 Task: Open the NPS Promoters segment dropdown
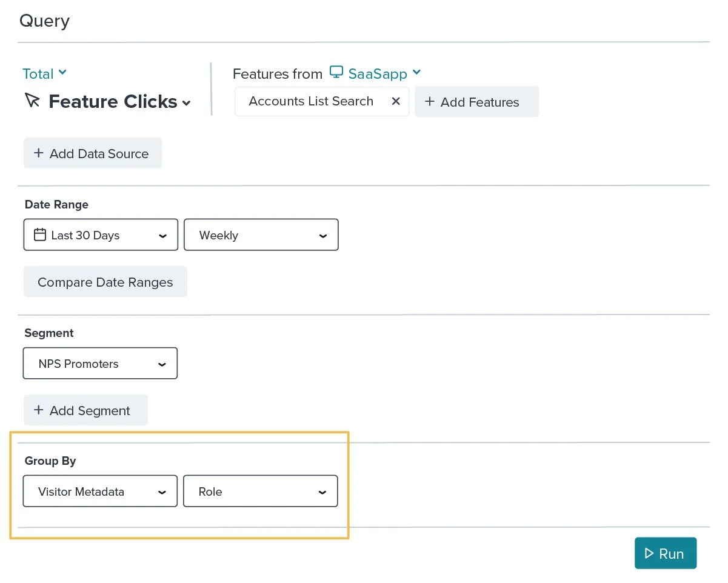(100, 364)
